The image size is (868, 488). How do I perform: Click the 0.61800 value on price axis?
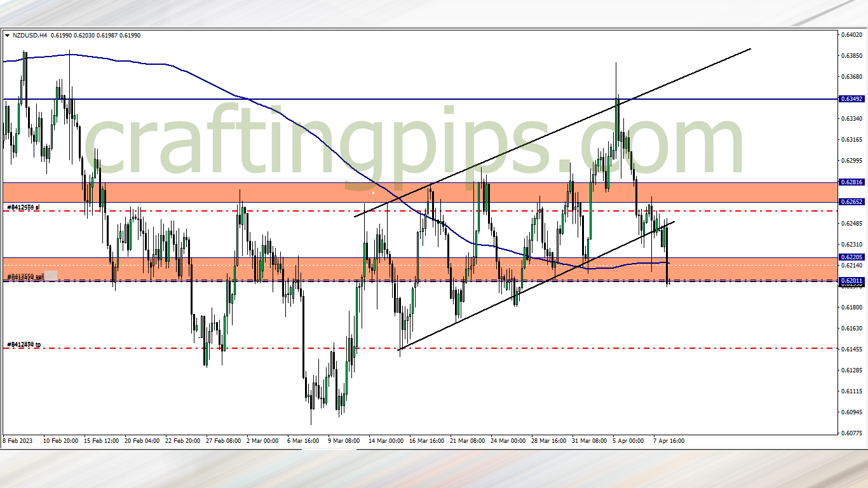[851, 308]
